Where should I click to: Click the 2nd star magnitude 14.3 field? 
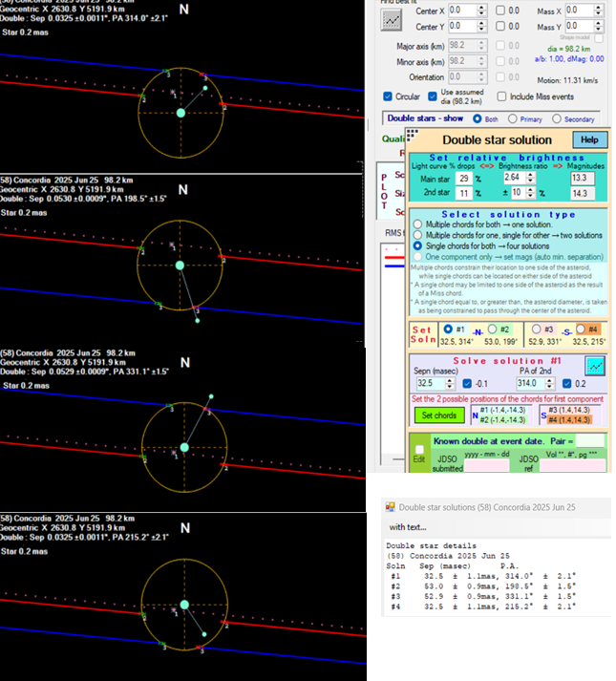click(583, 193)
